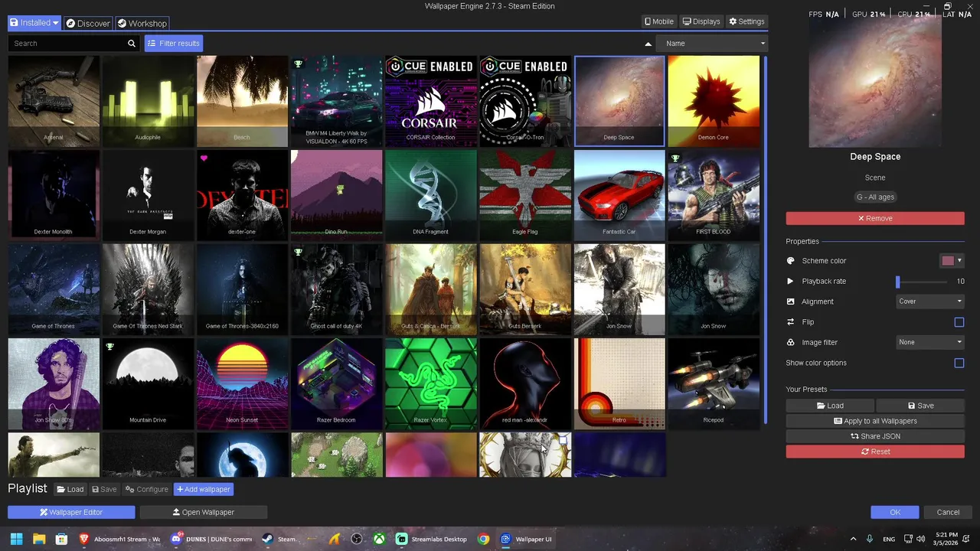Screen dimensions: 980x551
Task: Focus the Search input field
Action: 67,44
